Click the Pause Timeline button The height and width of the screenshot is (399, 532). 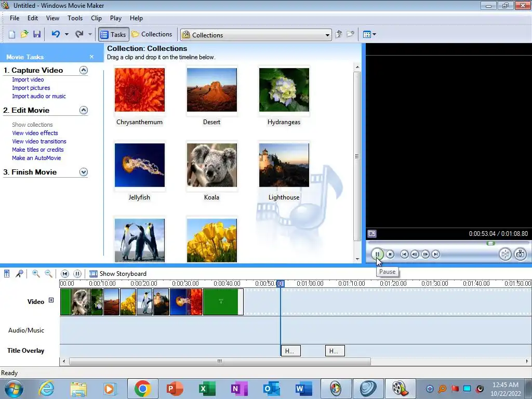pyautogui.click(x=77, y=273)
